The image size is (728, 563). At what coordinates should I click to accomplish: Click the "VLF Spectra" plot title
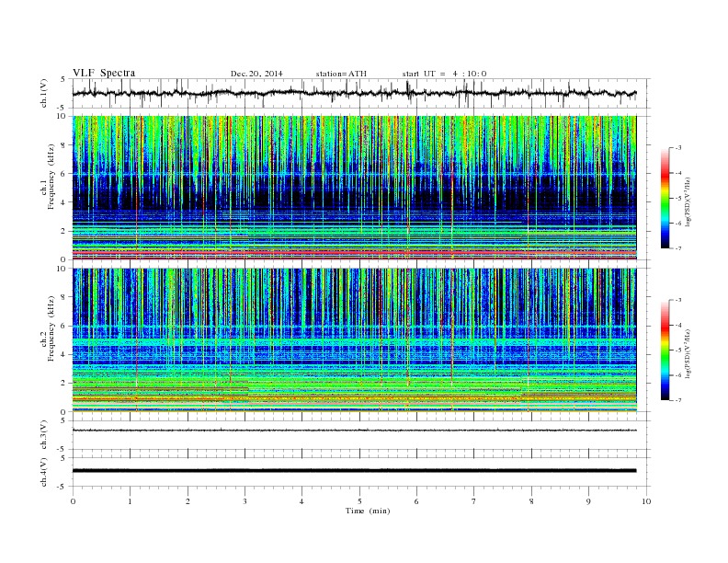coord(104,73)
